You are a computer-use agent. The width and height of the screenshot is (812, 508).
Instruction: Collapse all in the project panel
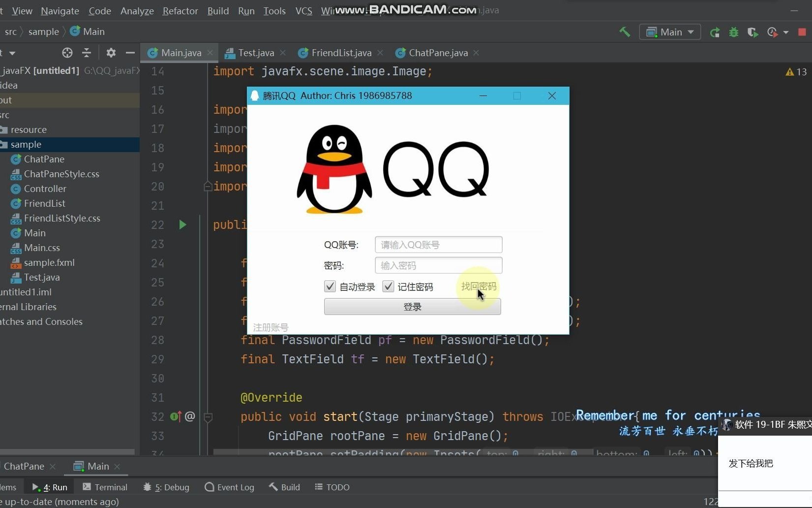click(87, 53)
